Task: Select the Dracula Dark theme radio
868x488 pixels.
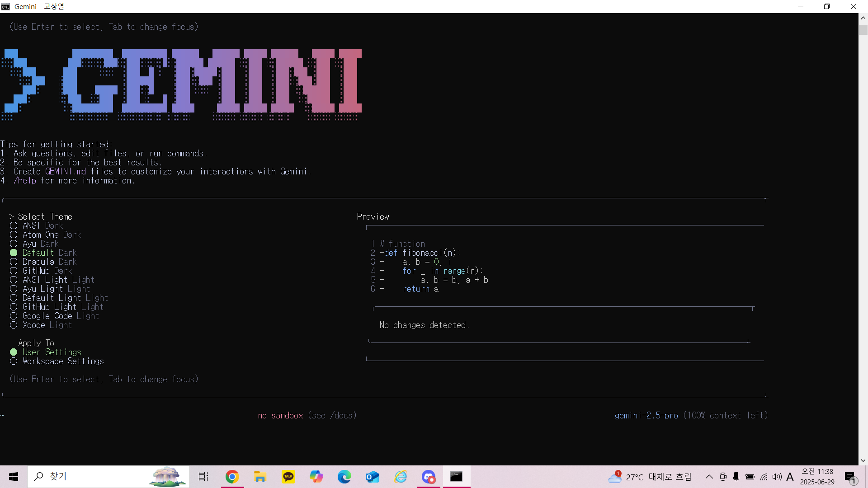Action: [14, 262]
